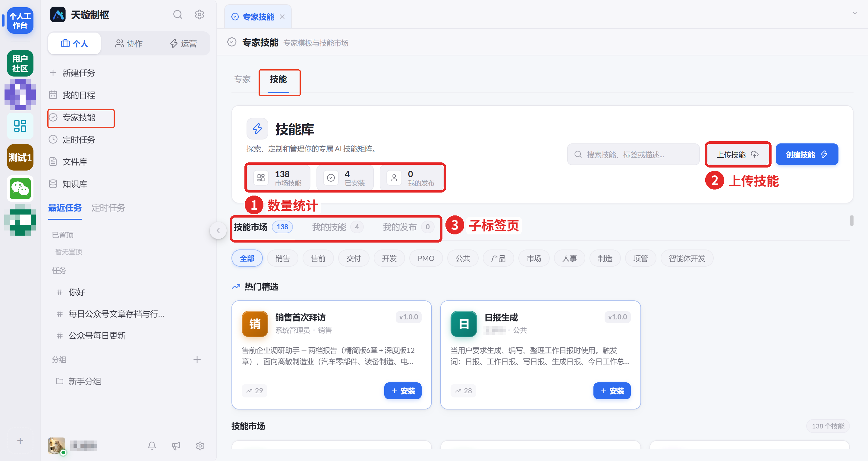This screenshot has width=868, height=461.
Task: Filter skills by 人事 category
Action: pyautogui.click(x=569, y=259)
